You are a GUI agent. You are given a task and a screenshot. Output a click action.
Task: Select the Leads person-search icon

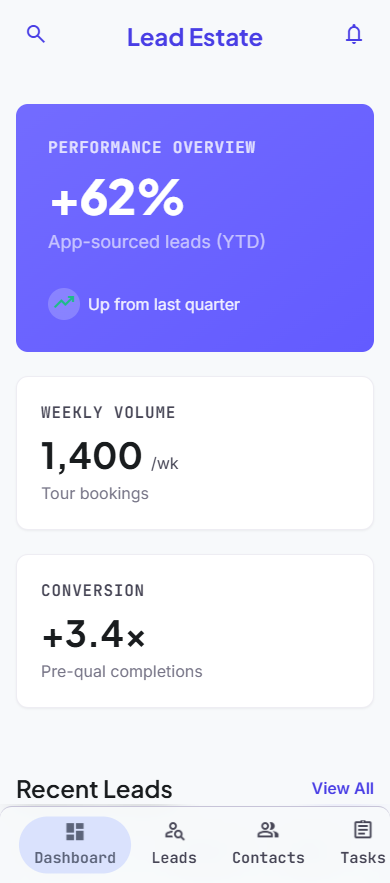174,830
